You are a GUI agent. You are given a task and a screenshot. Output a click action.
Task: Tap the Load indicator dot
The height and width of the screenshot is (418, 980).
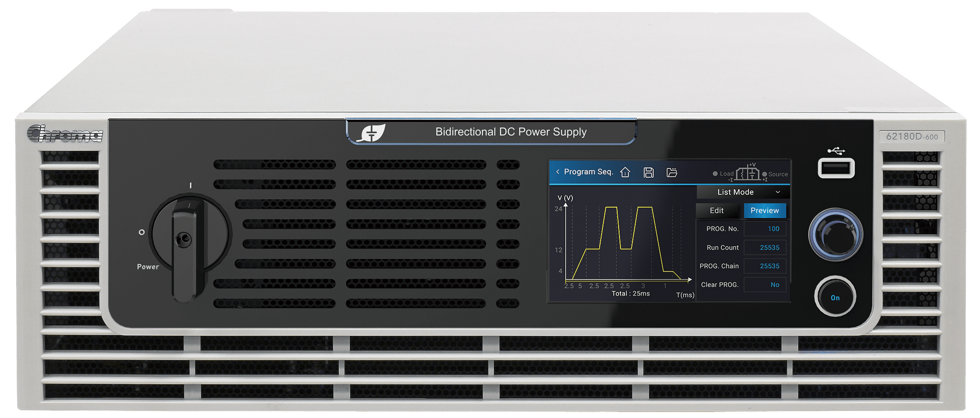click(x=715, y=174)
